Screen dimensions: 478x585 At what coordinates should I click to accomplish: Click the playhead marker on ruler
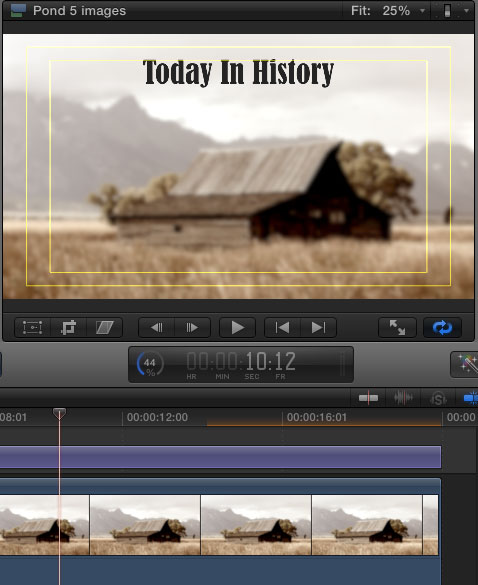tap(59, 413)
